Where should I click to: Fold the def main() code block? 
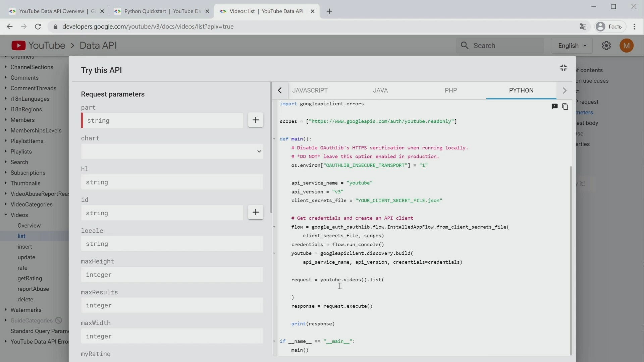[x=274, y=139]
